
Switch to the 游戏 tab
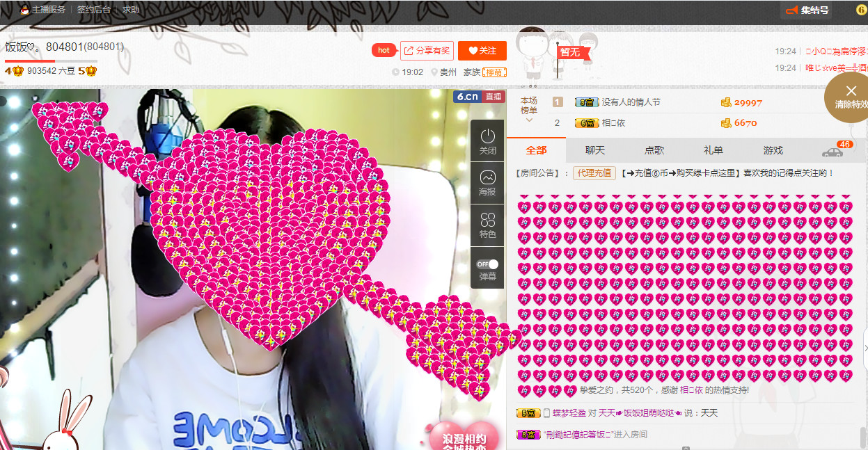[773, 150]
